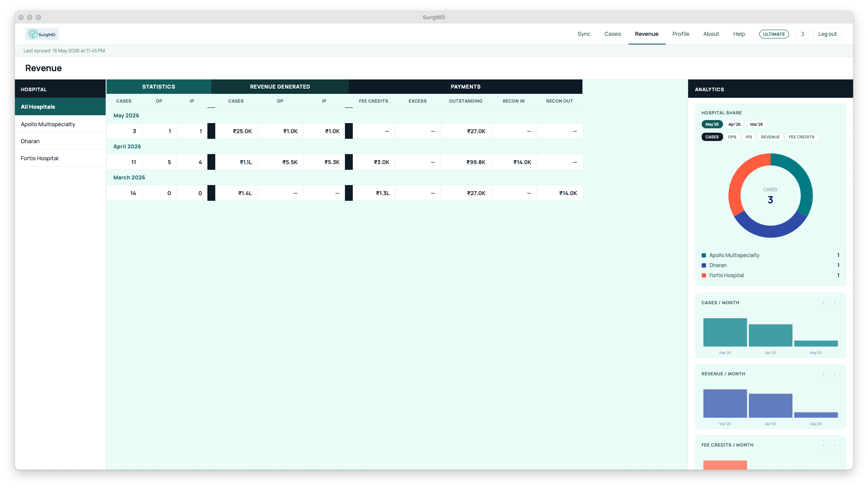Click the Last synced status text
Screen dimensions: 868x488
[x=64, y=51]
